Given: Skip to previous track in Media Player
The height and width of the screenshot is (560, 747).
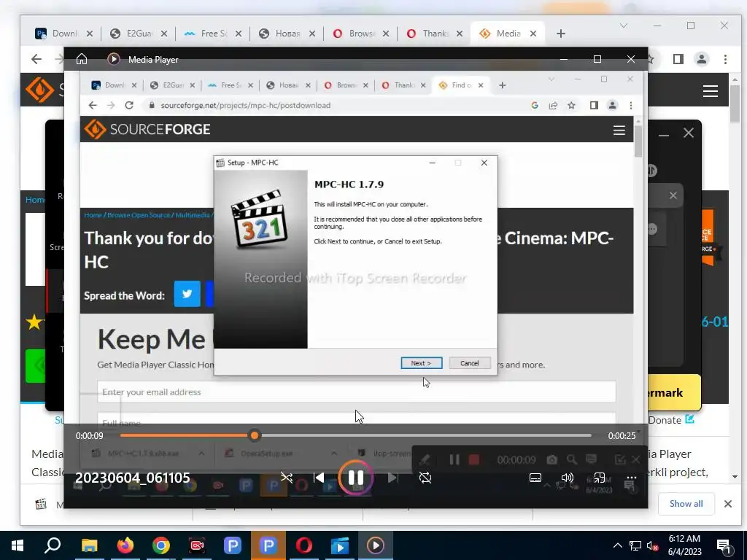Looking at the screenshot, I should click(x=319, y=478).
